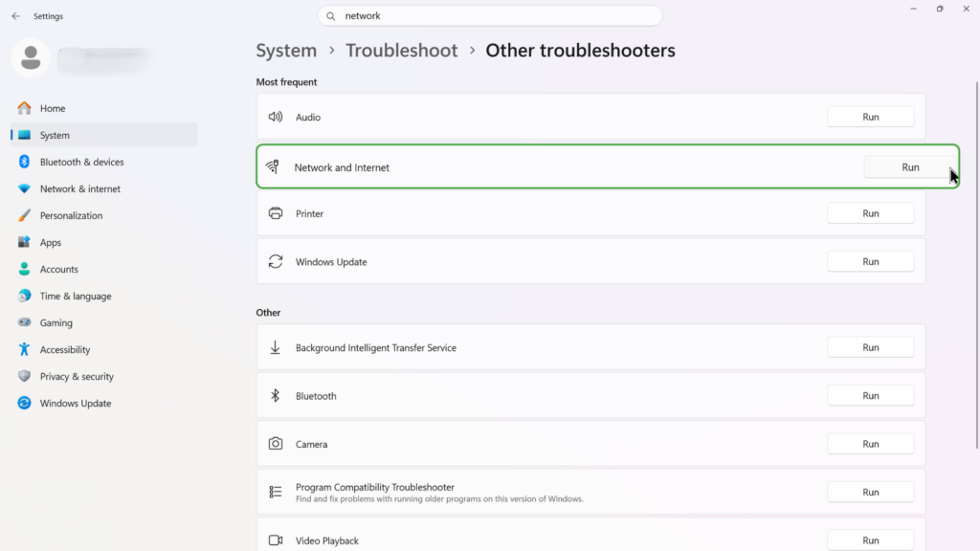The image size is (980, 551).
Task: Click the vertical scrollbar on the right
Action: click(x=976, y=265)
